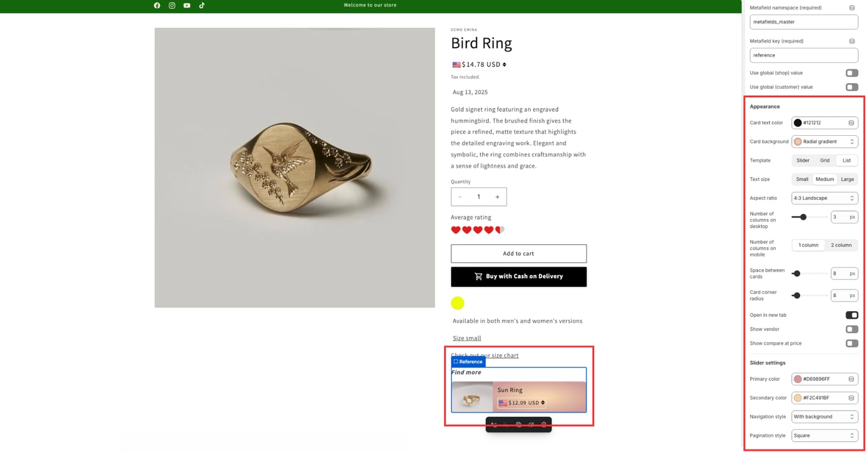This screenshot has height=452, width=868.
Task: Click the Secondary color swatch
Action: (x=797, y=398)
